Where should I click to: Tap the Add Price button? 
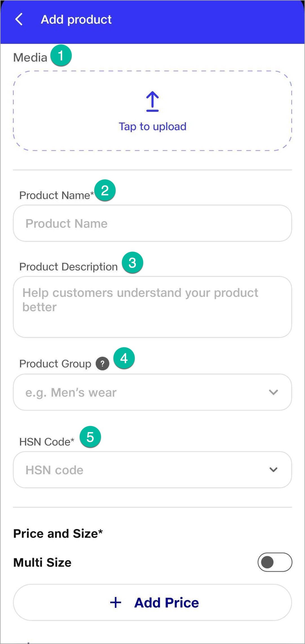tap(152, 603)
